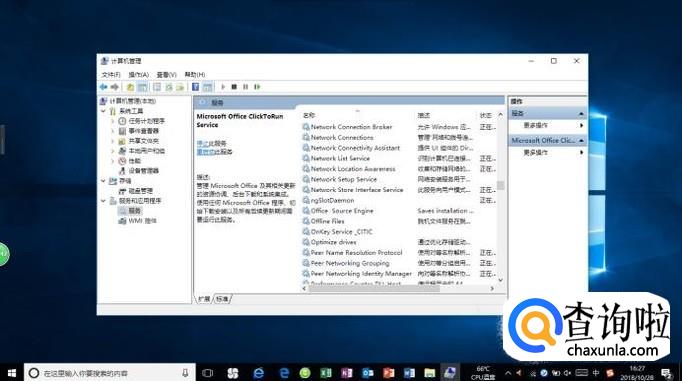Collapse the 服务和应用程序 tree node
Viewport: 682px width, 381px height.
pos(104,201)
